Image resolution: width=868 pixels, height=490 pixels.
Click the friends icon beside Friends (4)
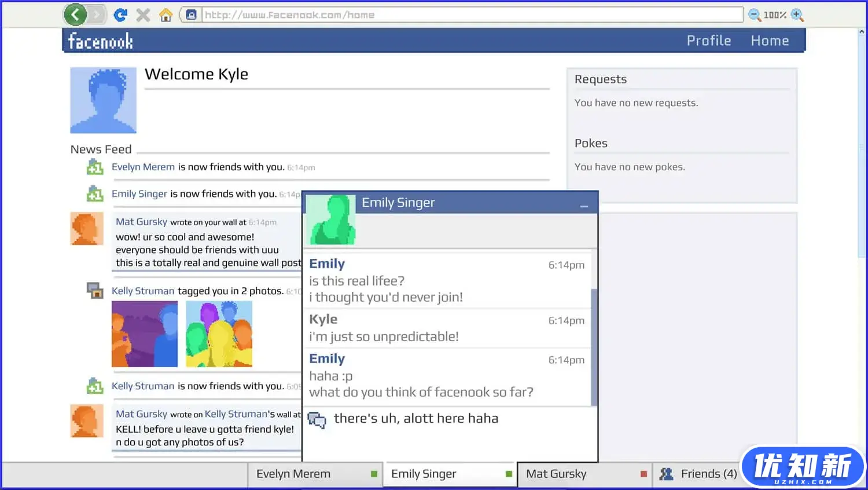tap(666, 474)
